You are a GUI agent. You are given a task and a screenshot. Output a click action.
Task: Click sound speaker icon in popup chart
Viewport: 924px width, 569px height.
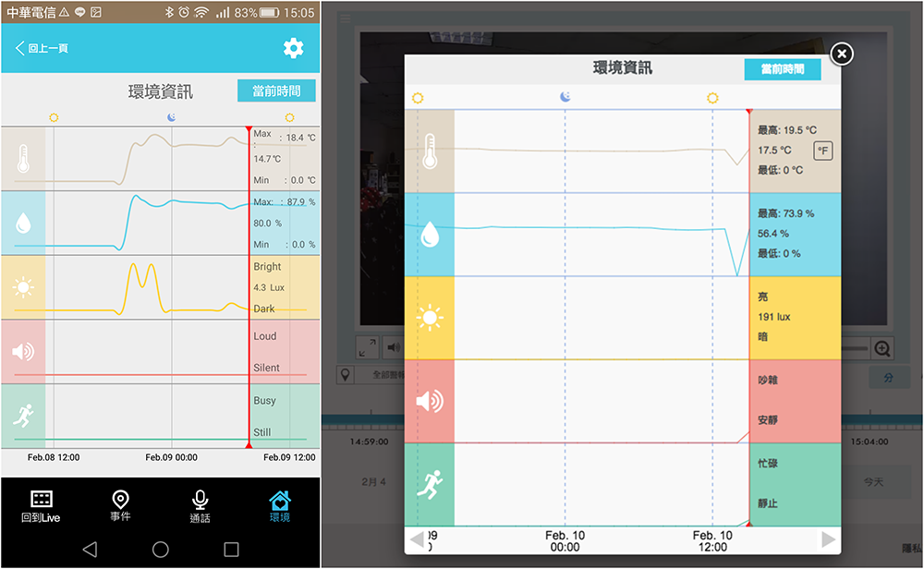[430, 401]
